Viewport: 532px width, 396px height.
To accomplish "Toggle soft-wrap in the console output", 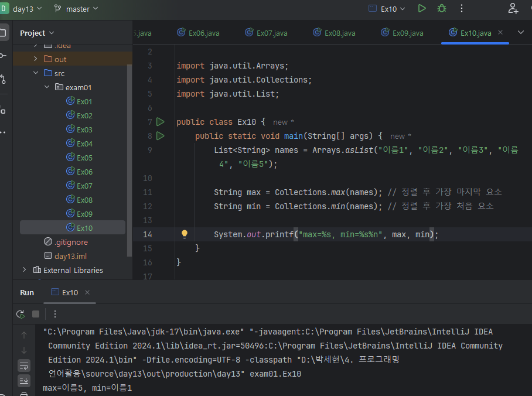I will coord(24,366).
